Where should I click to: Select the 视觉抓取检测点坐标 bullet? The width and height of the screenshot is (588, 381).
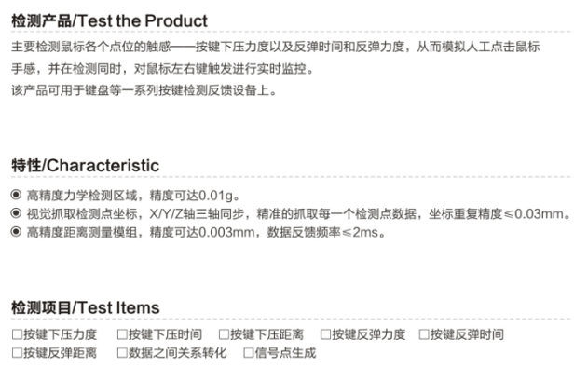point(16,214)
